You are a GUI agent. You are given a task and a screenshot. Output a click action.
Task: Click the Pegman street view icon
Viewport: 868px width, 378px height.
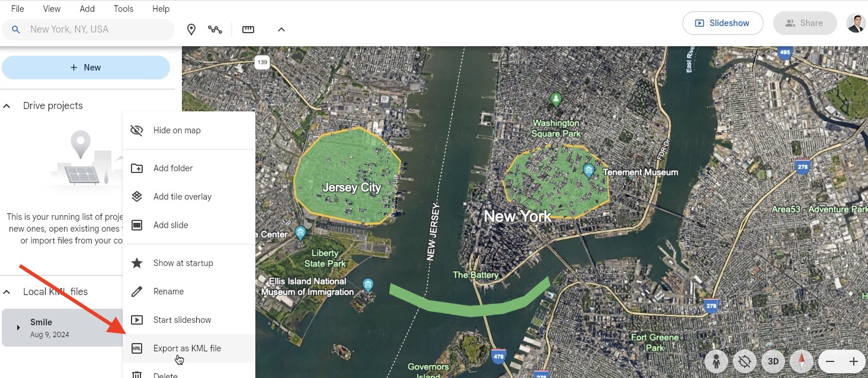[x=716, y=361]
